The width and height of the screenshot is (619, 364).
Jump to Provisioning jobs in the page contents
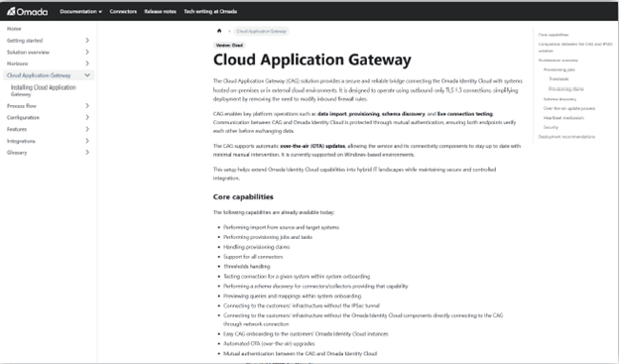point(559,69)
